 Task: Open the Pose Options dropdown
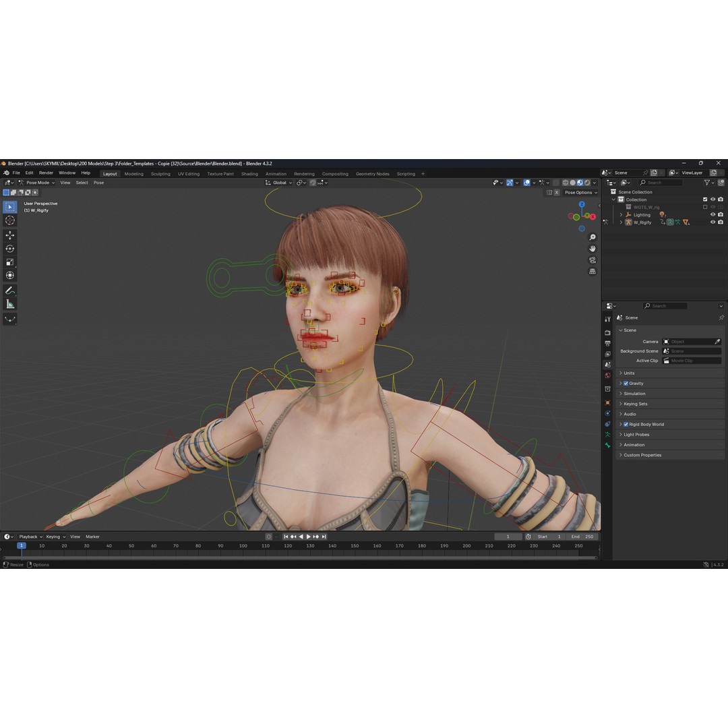(x=581, y=192)
